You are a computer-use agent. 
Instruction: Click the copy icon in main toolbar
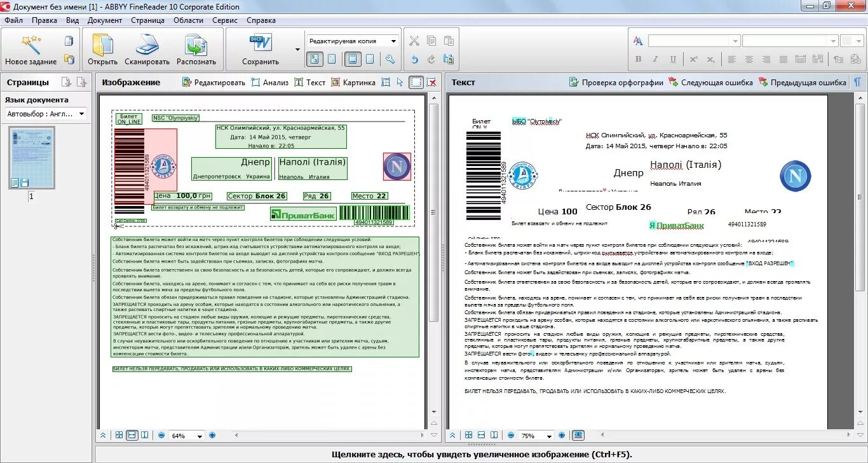pos(431,41)
